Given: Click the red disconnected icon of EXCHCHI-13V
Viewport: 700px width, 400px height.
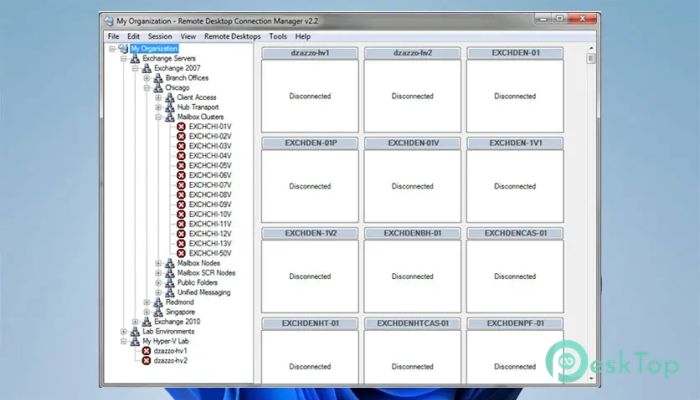Looking at the screenshot, I should coord(181,244).
